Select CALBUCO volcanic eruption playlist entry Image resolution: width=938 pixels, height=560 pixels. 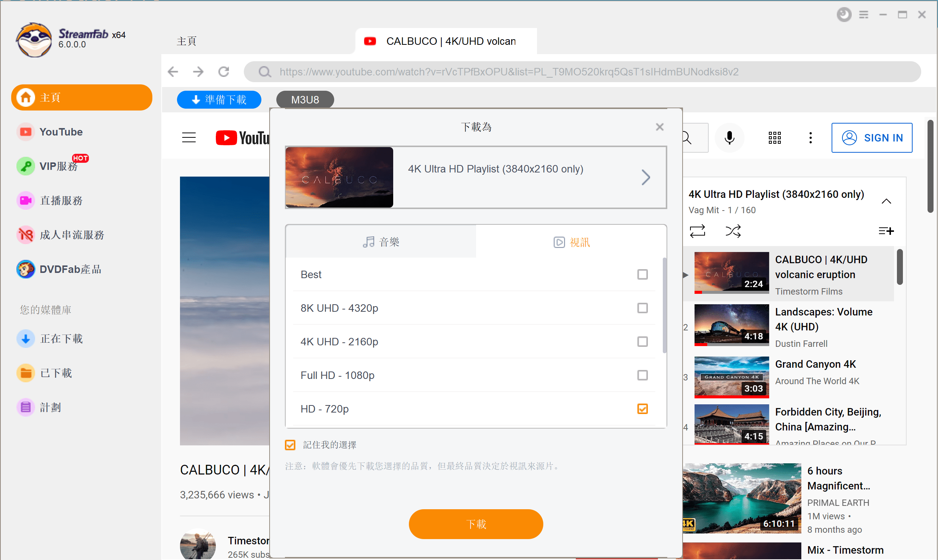coord(788,274)
